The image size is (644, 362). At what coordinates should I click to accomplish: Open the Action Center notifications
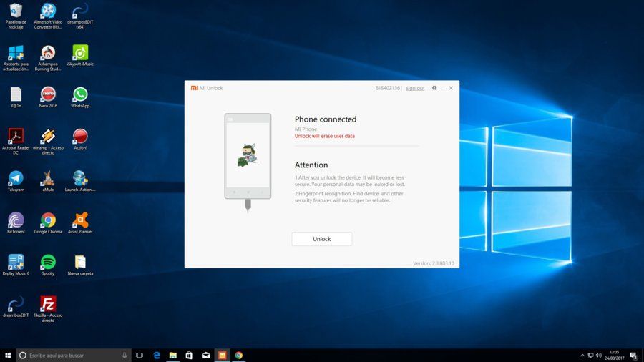[x=634, y=356]
